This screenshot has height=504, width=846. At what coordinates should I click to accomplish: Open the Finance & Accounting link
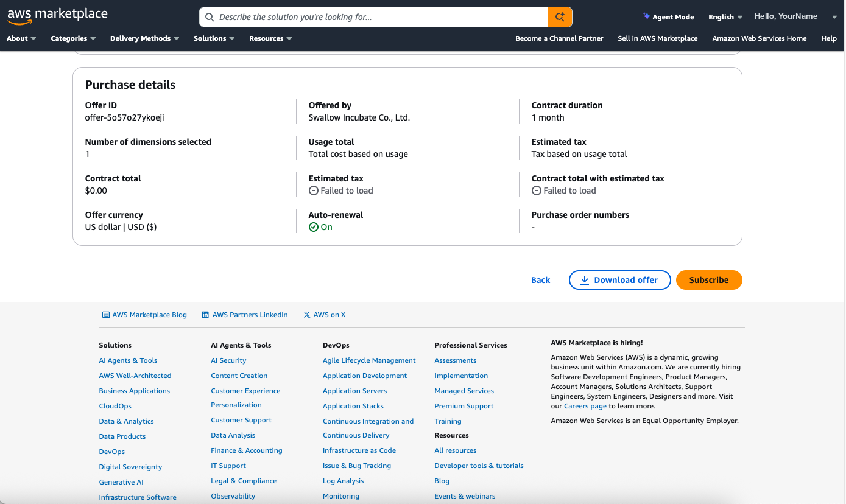tap(246, 450)
